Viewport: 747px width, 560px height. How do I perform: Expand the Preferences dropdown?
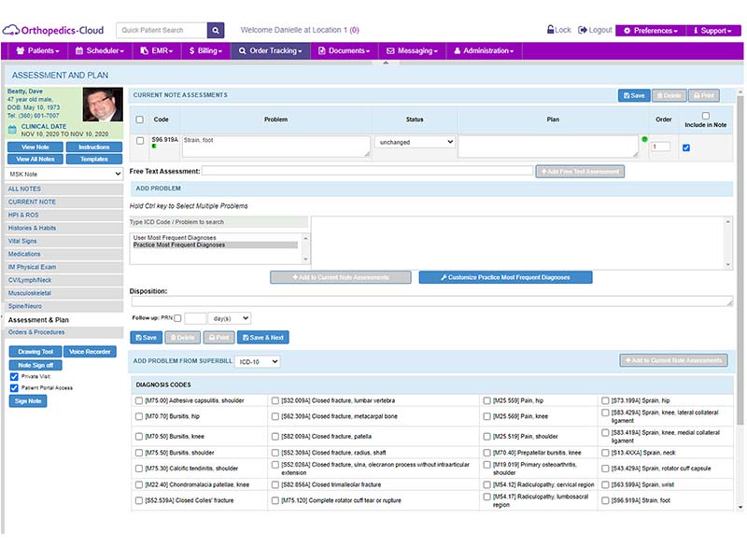[x=651, y=31]
